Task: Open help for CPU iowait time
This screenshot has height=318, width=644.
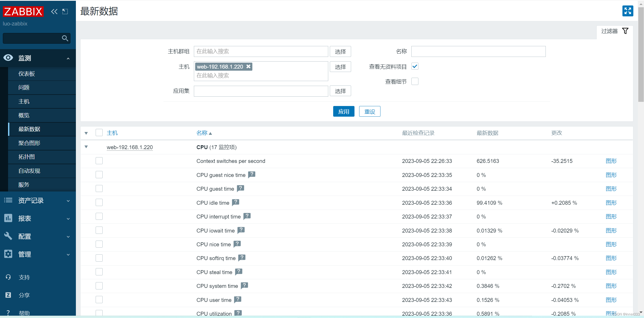Action: [x=241, y=230]
